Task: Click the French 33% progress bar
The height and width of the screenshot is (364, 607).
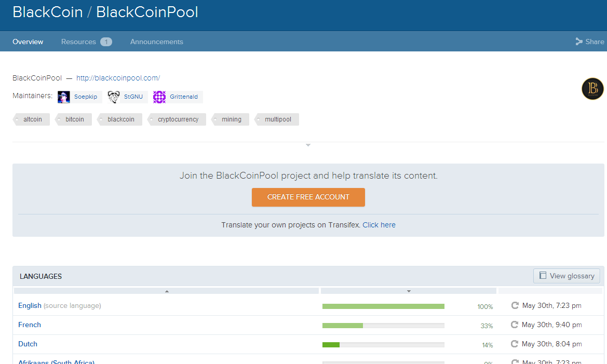Action: 383,325
